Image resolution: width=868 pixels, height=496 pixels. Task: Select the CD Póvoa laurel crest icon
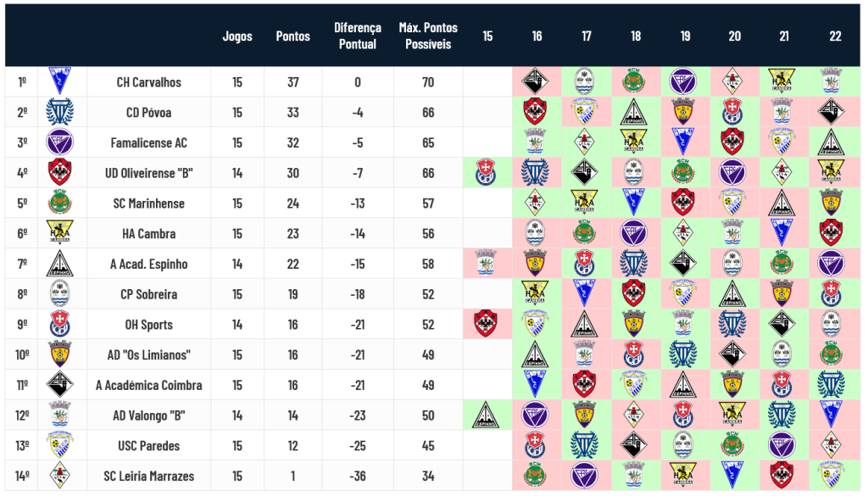pos(60,112)
